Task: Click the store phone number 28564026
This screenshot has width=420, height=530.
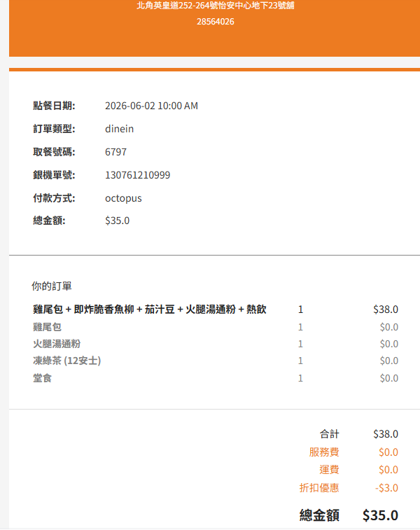Action: pos(215,22)
